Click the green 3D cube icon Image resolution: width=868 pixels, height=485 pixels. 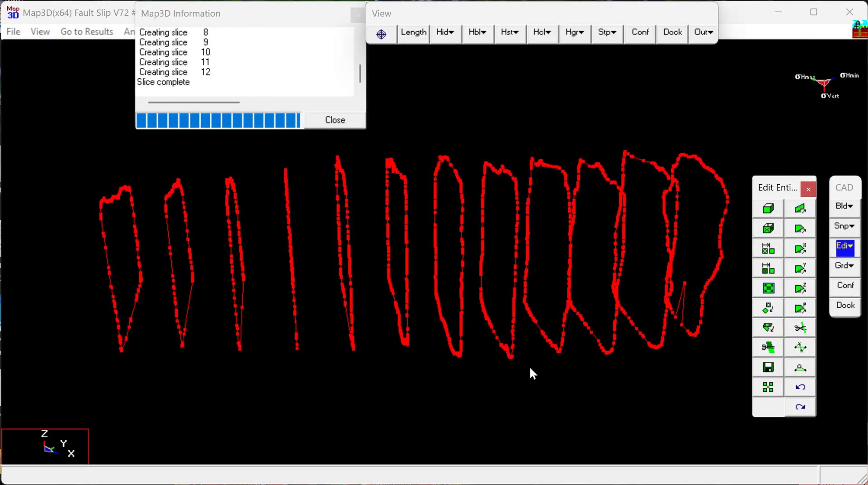pos(768,209)
